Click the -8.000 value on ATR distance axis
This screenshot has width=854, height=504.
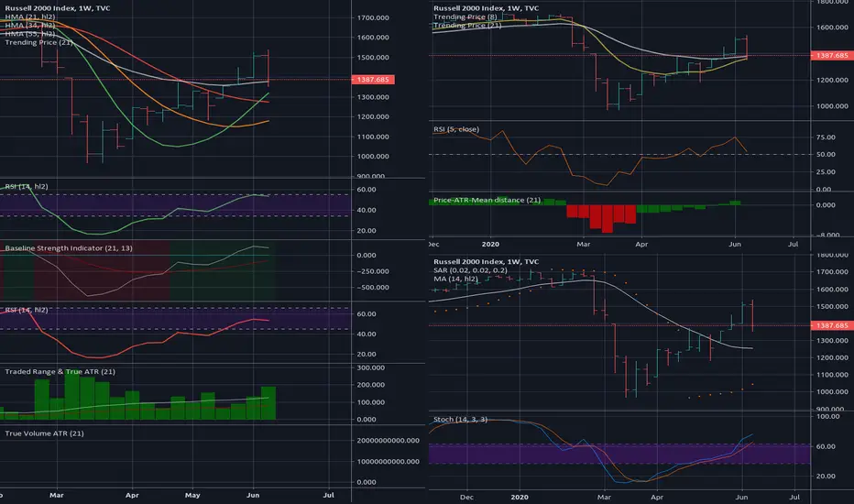[x=827, y=236]
